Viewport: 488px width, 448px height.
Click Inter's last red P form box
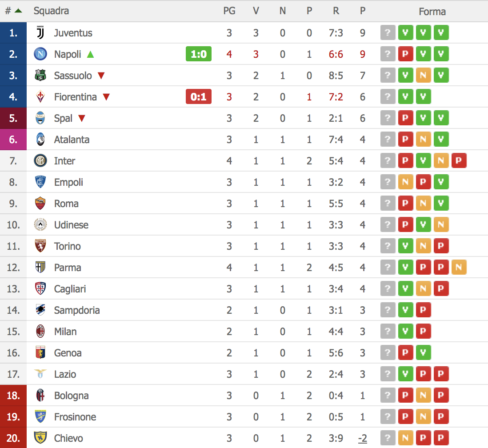[x=459, y=160]
